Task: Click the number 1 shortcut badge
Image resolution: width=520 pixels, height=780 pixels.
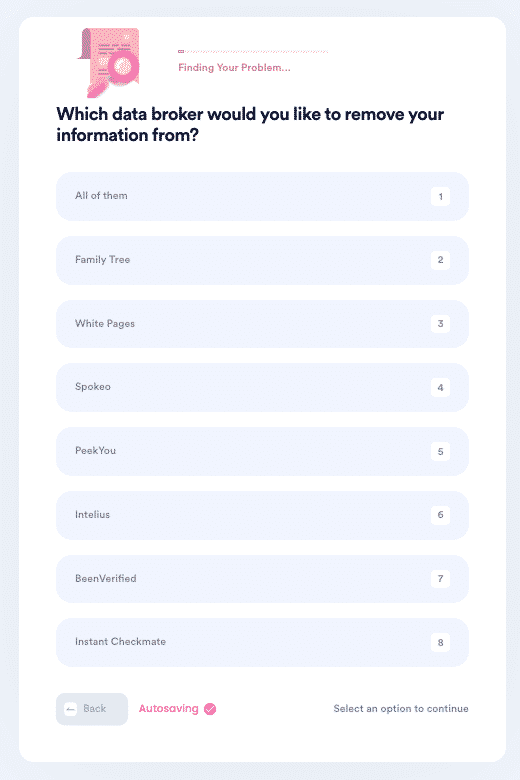Action: click(440, 196)
